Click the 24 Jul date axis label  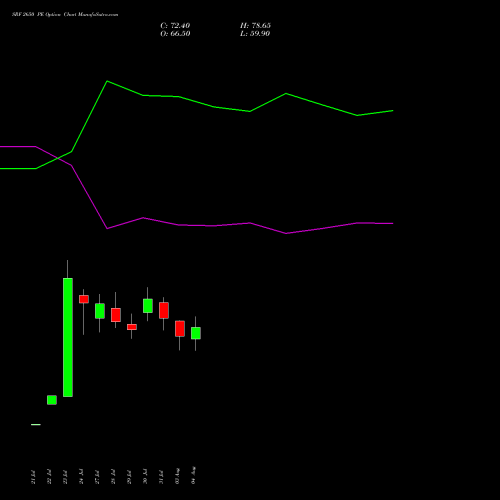[x=81, y=477]
